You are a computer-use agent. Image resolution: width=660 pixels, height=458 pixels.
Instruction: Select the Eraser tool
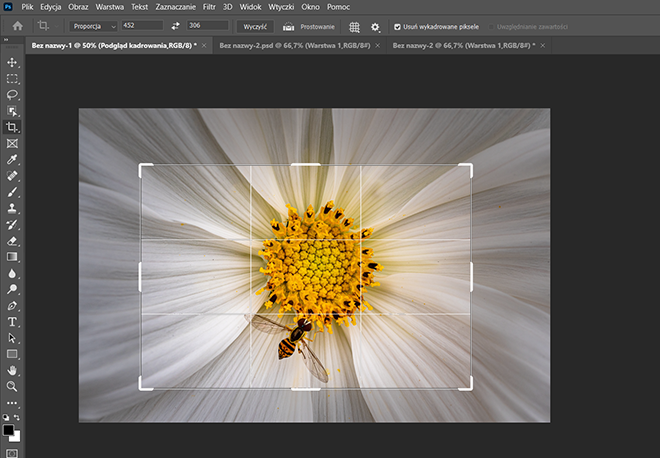coord(12,241)
